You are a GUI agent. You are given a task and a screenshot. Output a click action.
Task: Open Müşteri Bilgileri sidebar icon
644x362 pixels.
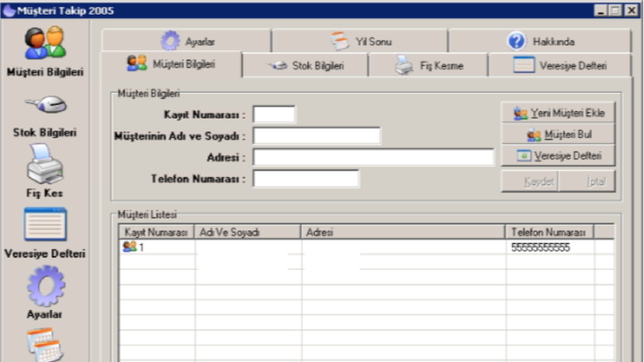tap(45, 43)
